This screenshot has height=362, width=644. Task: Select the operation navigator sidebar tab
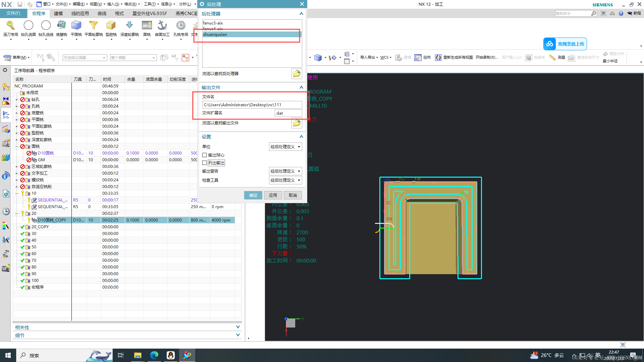pyautogui.click(x=6, y=115)
